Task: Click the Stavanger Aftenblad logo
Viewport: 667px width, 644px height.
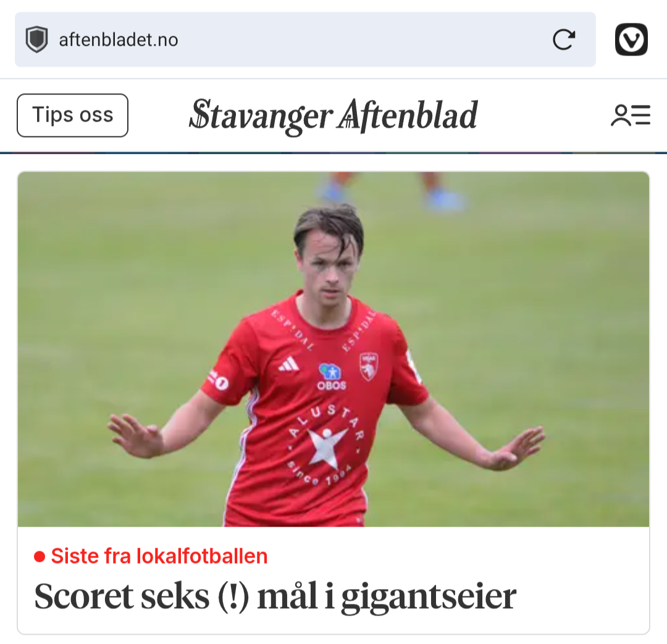Action: (333, 115)
